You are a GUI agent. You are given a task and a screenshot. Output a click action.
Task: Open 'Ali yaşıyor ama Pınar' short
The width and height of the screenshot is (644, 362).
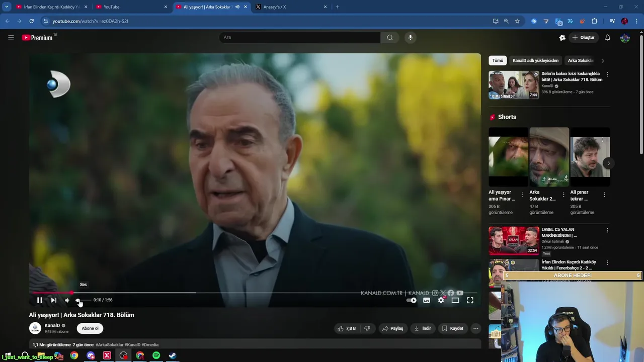click(x=508, y=157)
